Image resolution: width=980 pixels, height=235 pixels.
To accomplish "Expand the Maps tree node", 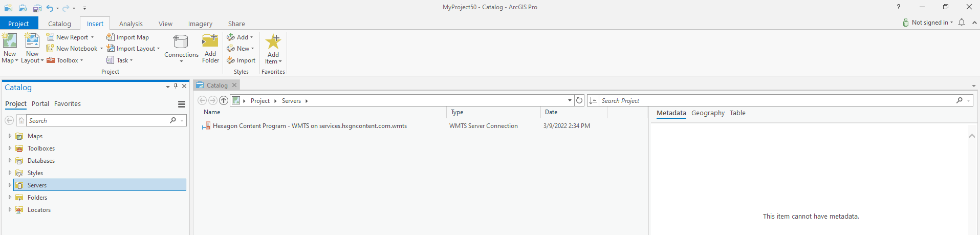I will pyautogui.click(x=10, y=136).
